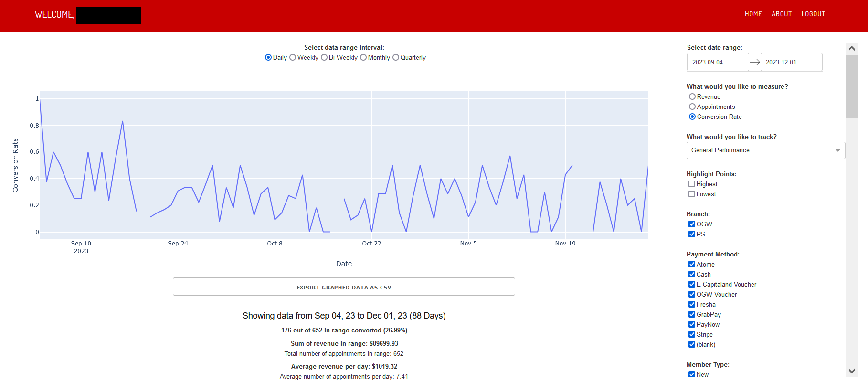Click the sidebar vertical scrollbar thumb
Image resolution: width=868 pixels, height=384 pixels.
tap(851, 86)
